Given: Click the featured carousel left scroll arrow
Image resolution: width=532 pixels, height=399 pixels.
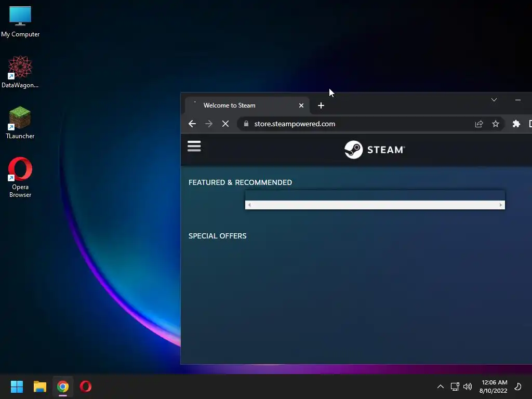Looking at the screenshot, I should 249,205.
